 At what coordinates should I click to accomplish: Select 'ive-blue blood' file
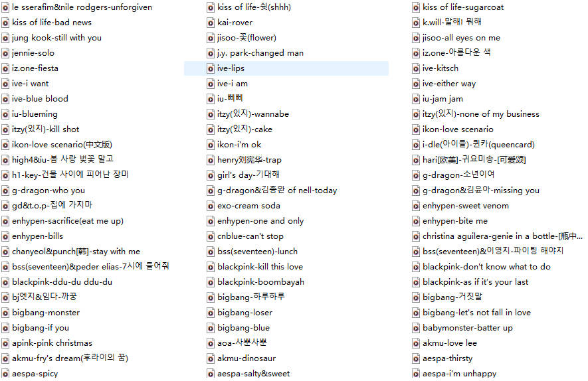[40, 99]
